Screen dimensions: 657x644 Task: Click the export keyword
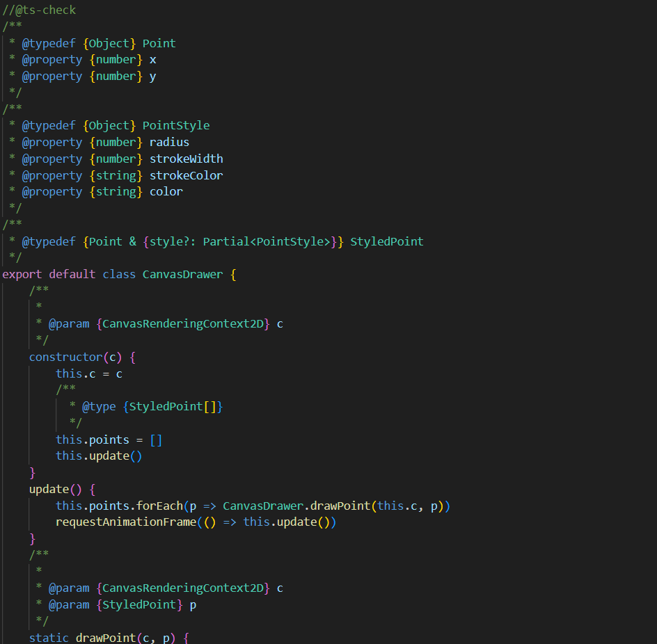[22, 274]
